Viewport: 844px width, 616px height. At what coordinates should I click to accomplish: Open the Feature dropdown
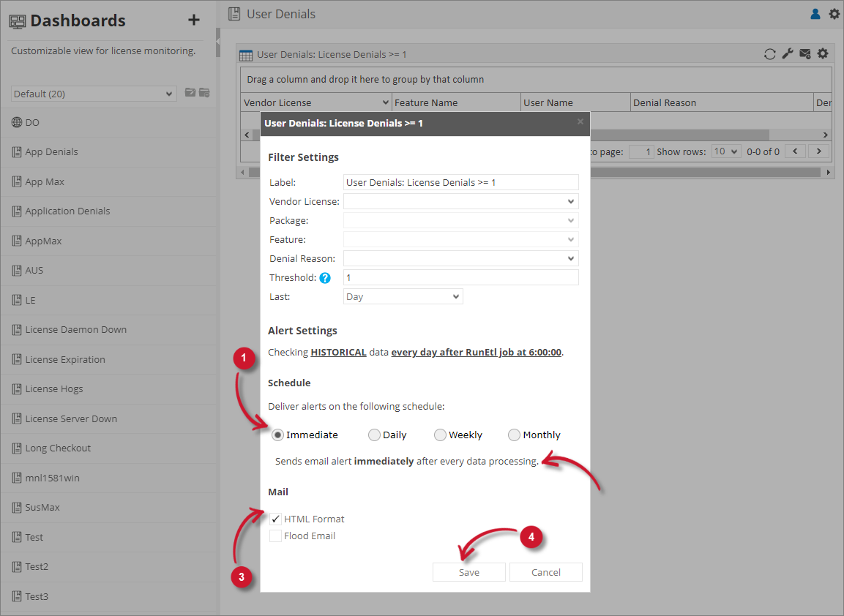coord(460,239)
